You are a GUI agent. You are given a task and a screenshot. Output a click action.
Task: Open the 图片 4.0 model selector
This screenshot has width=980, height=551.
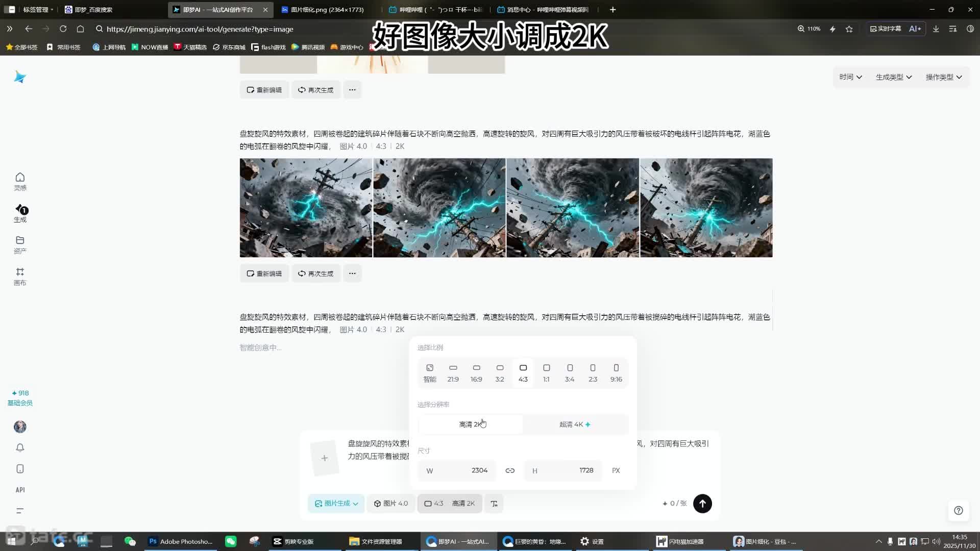tap(391, 504)
